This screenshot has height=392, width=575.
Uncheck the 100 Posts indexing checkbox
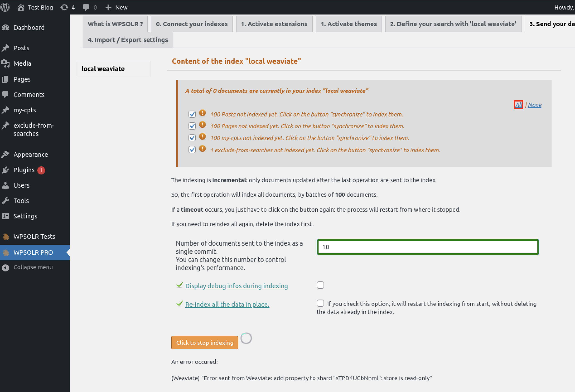(192, 114)
